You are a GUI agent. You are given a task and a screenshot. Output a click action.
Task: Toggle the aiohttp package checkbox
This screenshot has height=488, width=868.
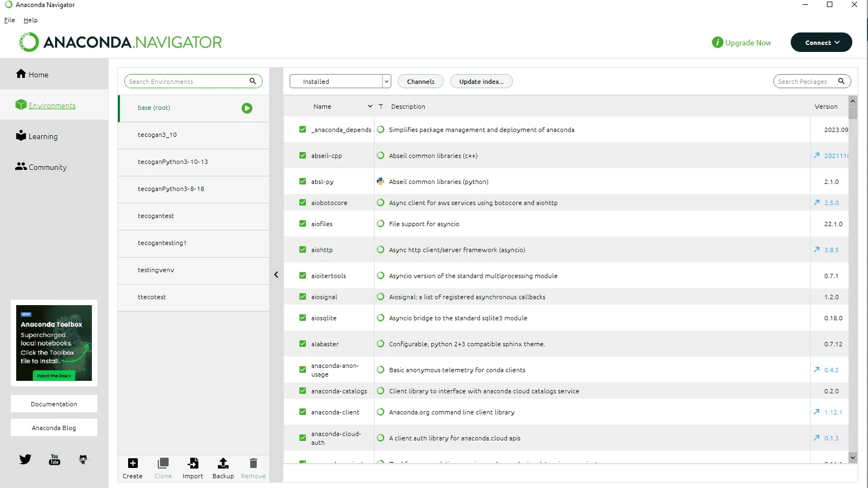click(303, 249)
